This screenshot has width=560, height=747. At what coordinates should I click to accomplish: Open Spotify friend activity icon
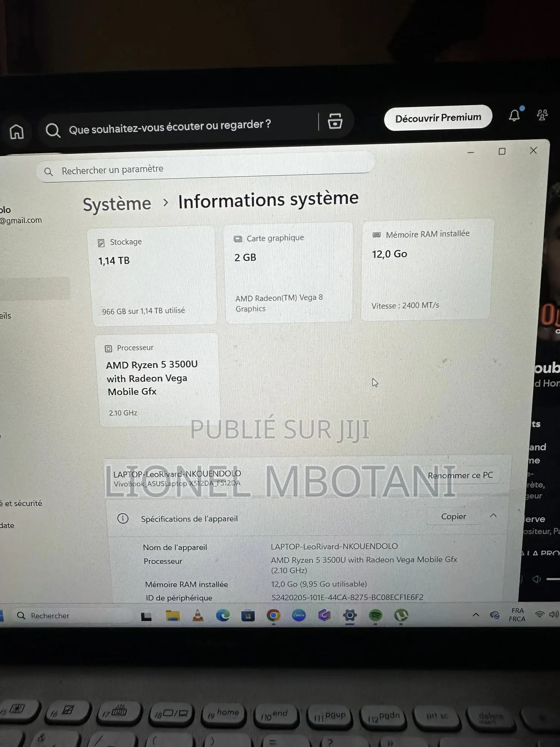click(x=542, y=114)
